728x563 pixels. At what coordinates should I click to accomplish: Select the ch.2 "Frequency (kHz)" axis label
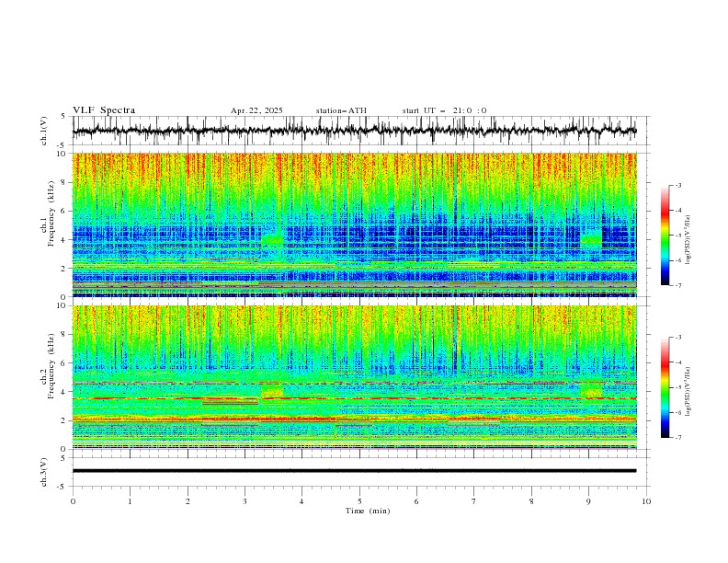[51, 366]
